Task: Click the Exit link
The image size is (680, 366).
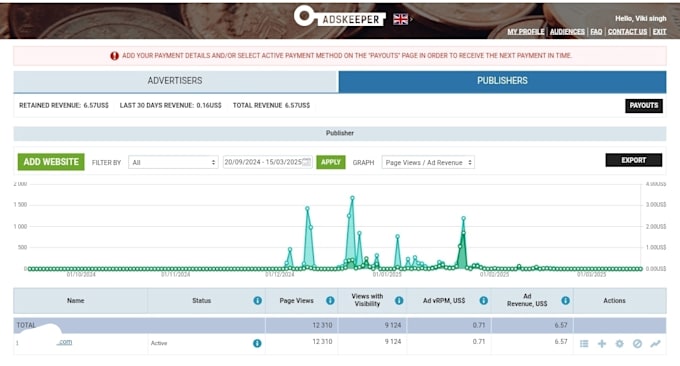Action: click(x=659, y=32)
